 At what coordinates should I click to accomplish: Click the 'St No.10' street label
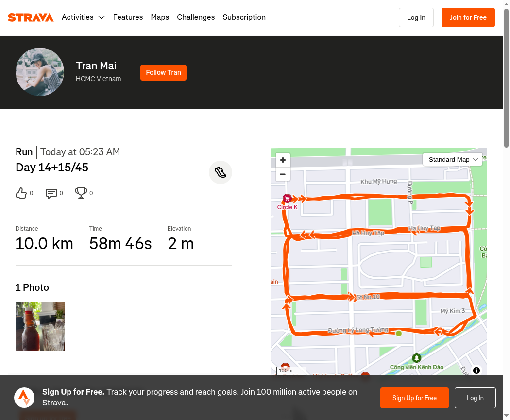(x=368, y=297)
